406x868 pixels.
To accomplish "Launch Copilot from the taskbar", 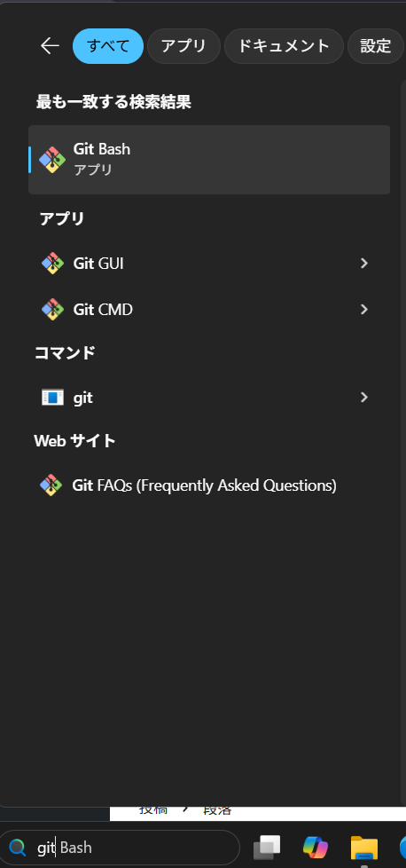I will coord(316,847).
